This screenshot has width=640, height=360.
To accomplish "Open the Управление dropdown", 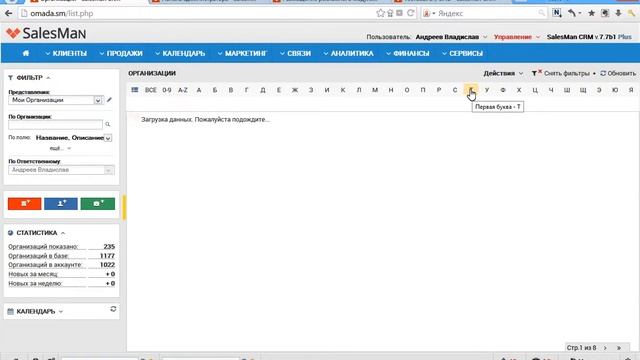I will 517,37.
